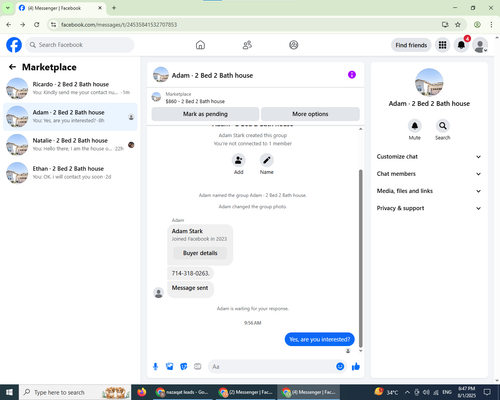Add people using the Add icon
The height and width of the screenshot is (400, 500).
coord(239,160)
